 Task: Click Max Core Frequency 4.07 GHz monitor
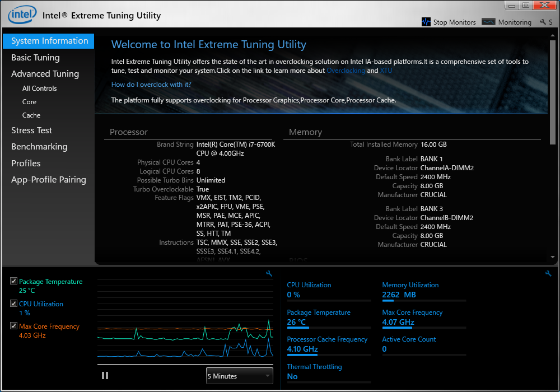pos(424,319)
